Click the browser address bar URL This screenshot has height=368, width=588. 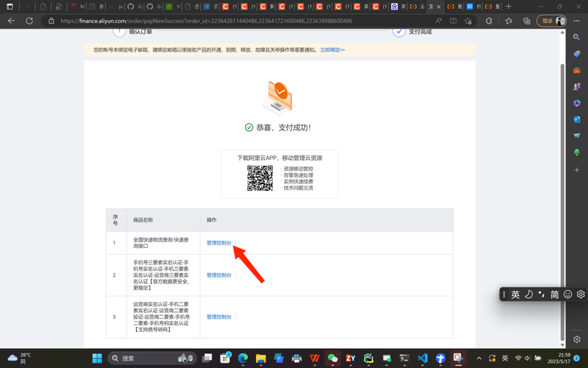click(x=206, y=21)
